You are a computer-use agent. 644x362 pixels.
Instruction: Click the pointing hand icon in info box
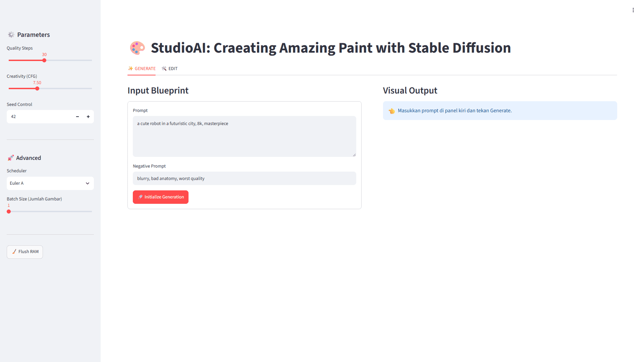(x=392, y=111)
